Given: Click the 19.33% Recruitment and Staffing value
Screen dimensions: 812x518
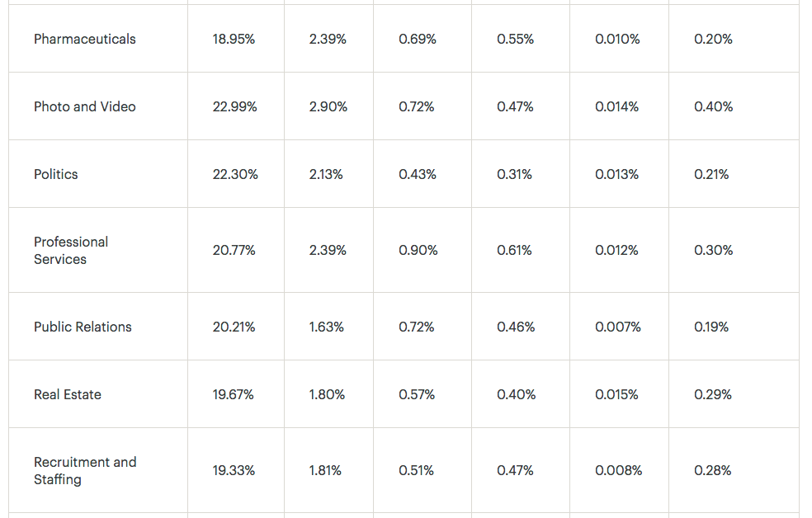Looking at the screenshot, I should pyautogui.click(x=234, y=471).
